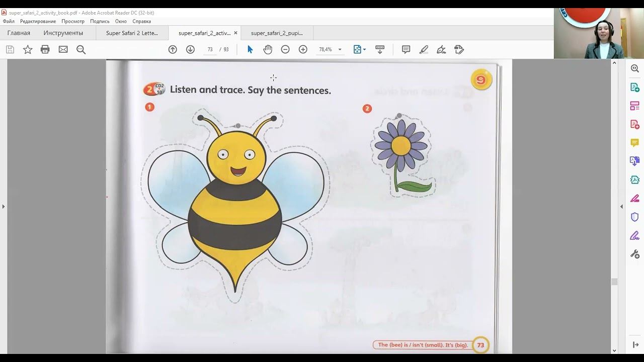Open Combine Files tool in right pane
The width and height of the screenshot is (644, 362).
[635, 161]
